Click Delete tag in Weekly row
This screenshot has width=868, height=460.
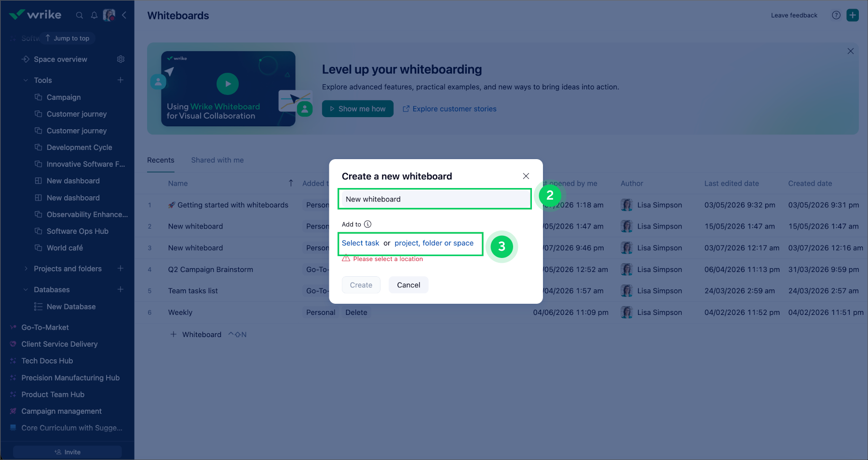click(x=356, y=312)
